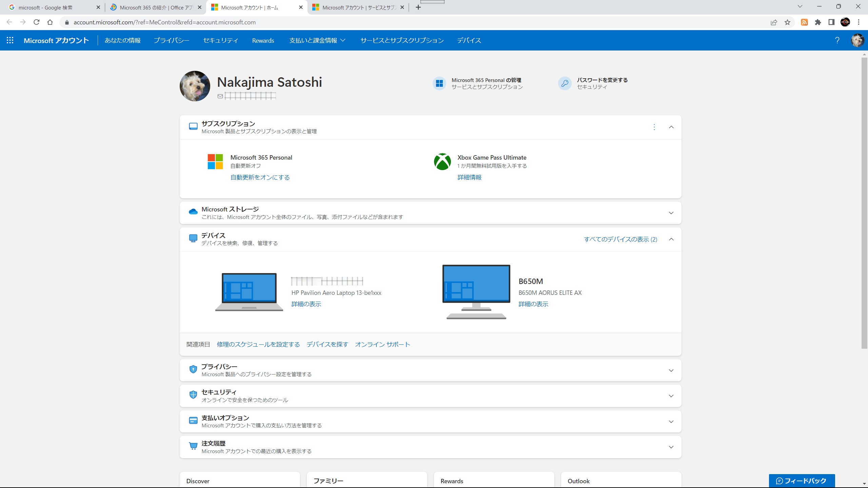Viewport: 868px width, 488px height.
Task: Open あなたの情報 in the top navigation
Action: tap(123, 40)
